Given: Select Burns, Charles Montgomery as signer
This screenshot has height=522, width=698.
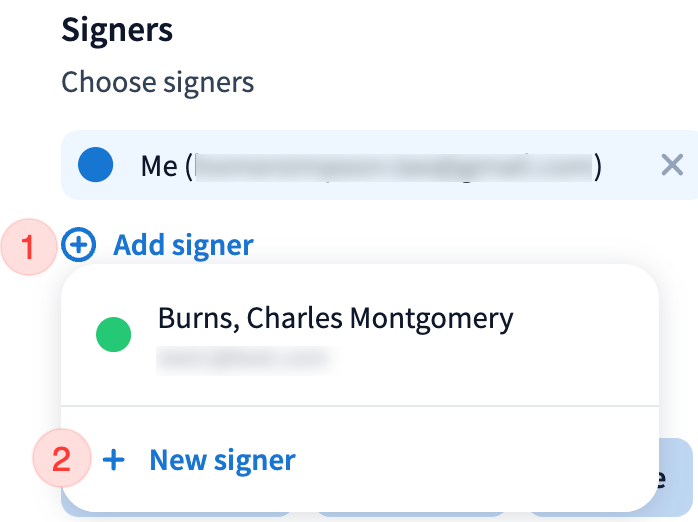Looking at the screenshot, I should [x=335, y=318].
